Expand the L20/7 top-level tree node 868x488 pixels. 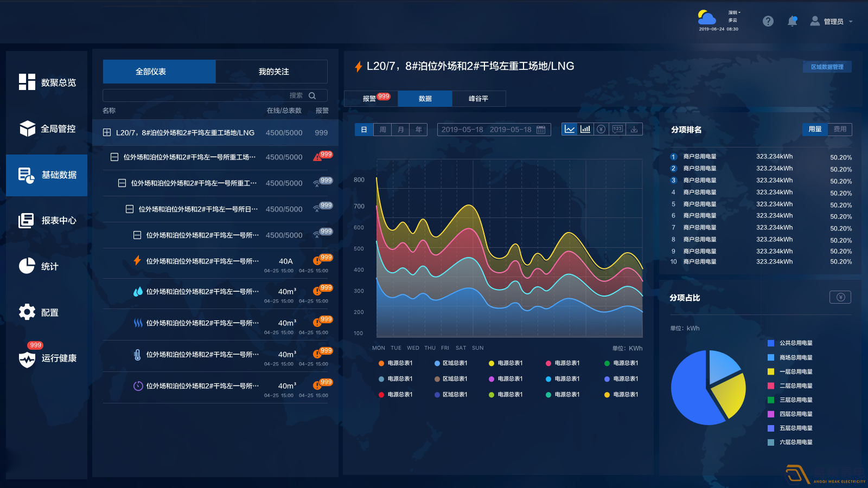pos(107,133)
